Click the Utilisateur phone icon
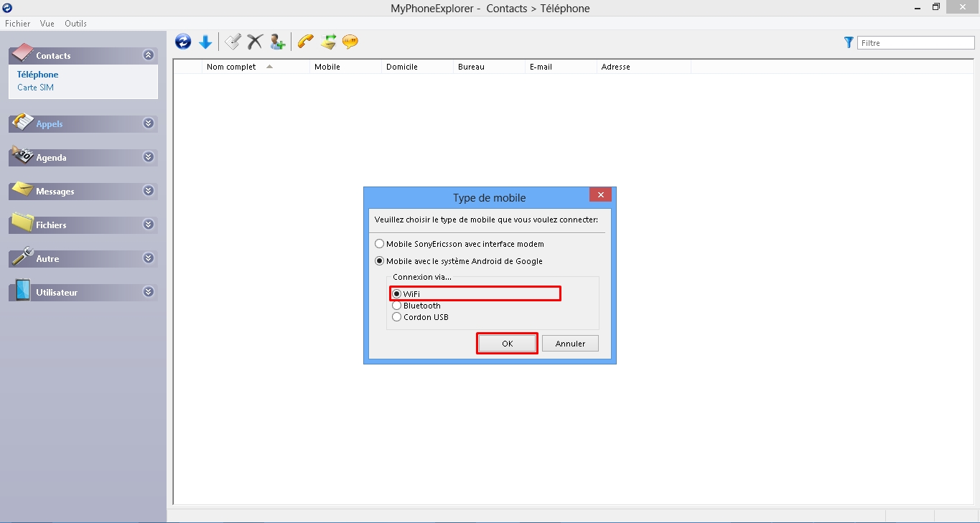Screen dimensions: 980x523 [x=23, y=290]
